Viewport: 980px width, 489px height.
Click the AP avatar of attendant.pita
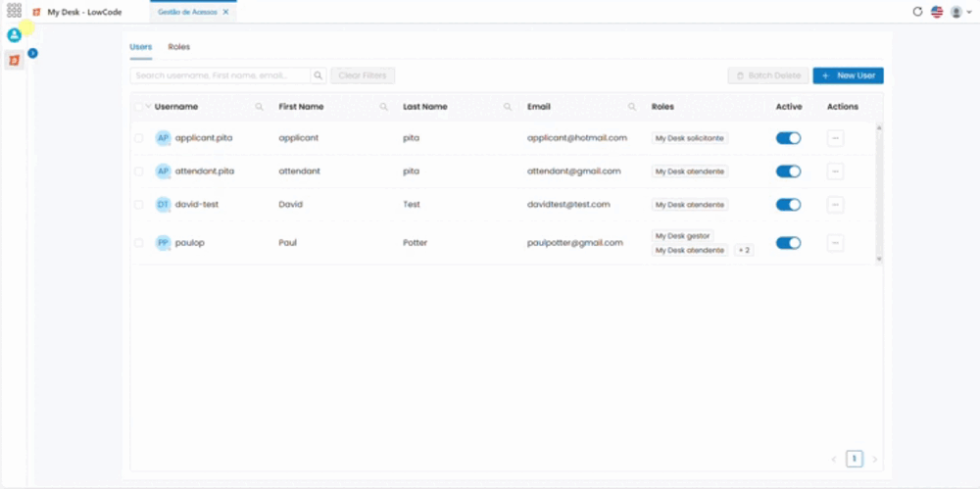pos(163,171)
